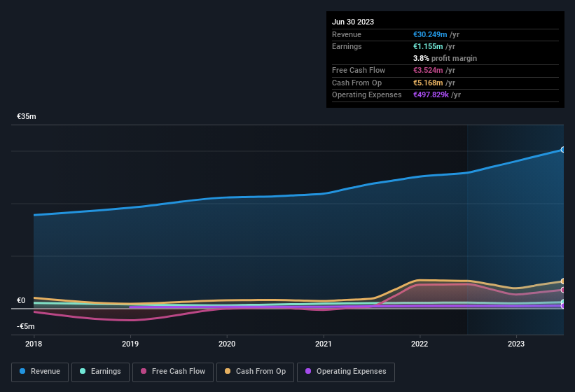Click the 2023 x-axis label

pyautogui.click(x=516, y=344)
